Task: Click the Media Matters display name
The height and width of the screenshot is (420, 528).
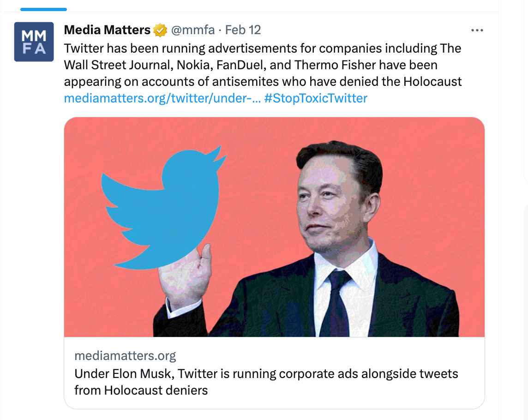Action: [107, 30]
